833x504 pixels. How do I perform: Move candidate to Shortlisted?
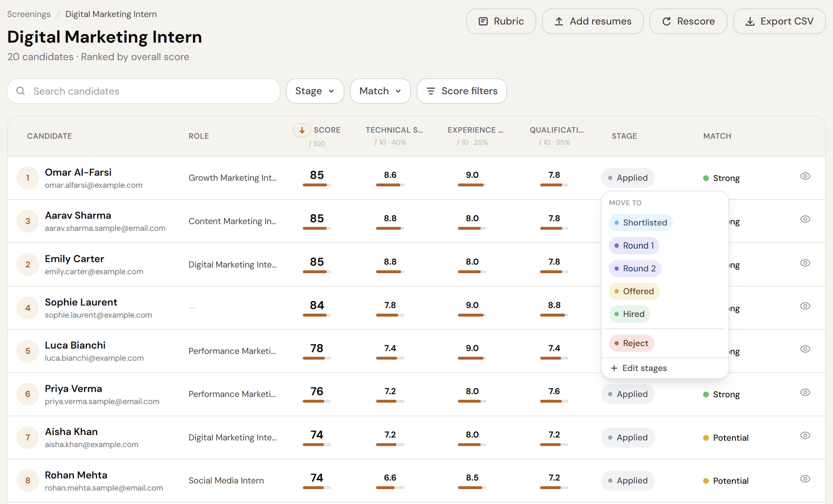tap(640, 223)
